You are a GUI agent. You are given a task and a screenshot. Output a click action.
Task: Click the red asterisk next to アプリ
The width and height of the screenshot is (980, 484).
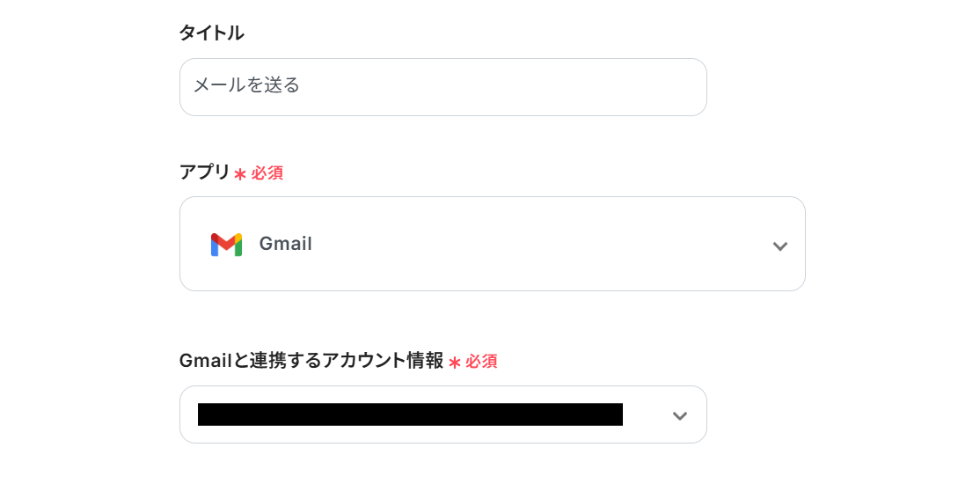(x=240, y=174)
